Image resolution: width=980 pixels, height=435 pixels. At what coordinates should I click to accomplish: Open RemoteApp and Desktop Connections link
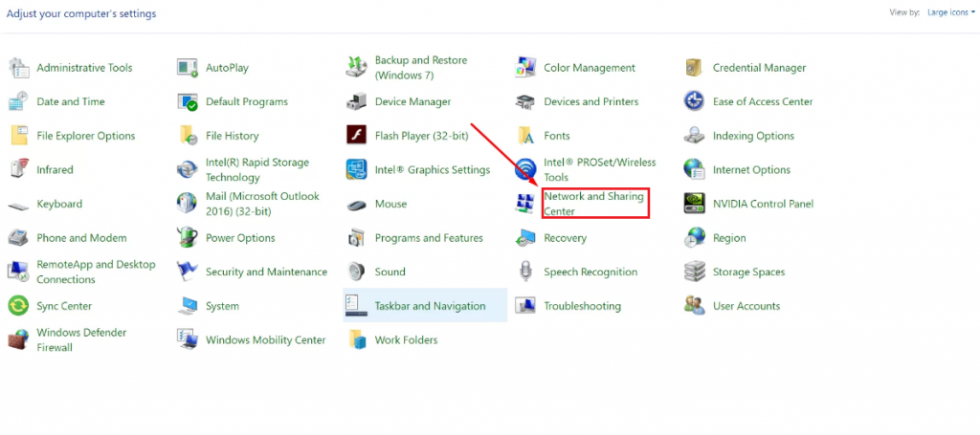coord(97,272)
